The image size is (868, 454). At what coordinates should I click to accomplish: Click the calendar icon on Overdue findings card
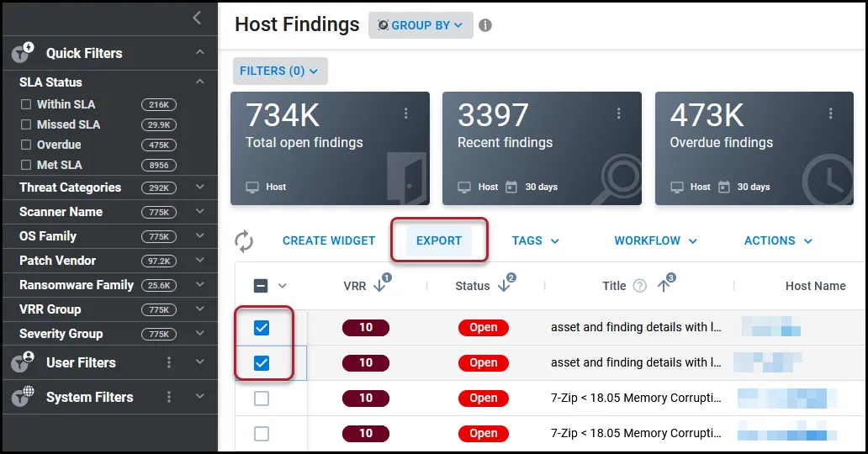723,187
